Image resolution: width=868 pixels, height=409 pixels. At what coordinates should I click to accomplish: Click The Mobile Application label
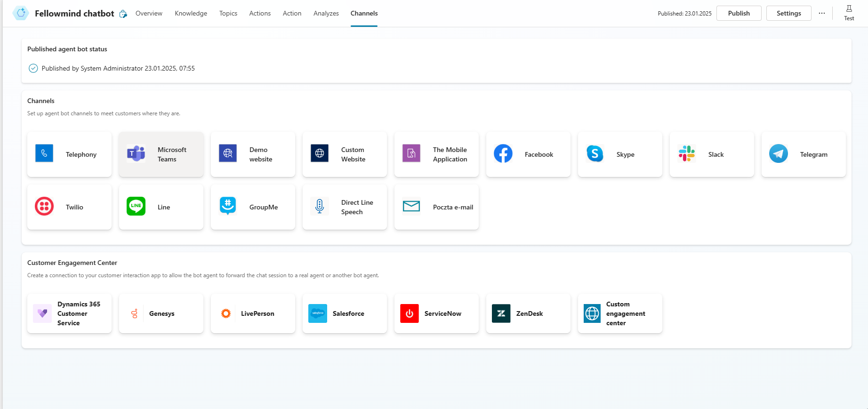coord(450,154)
